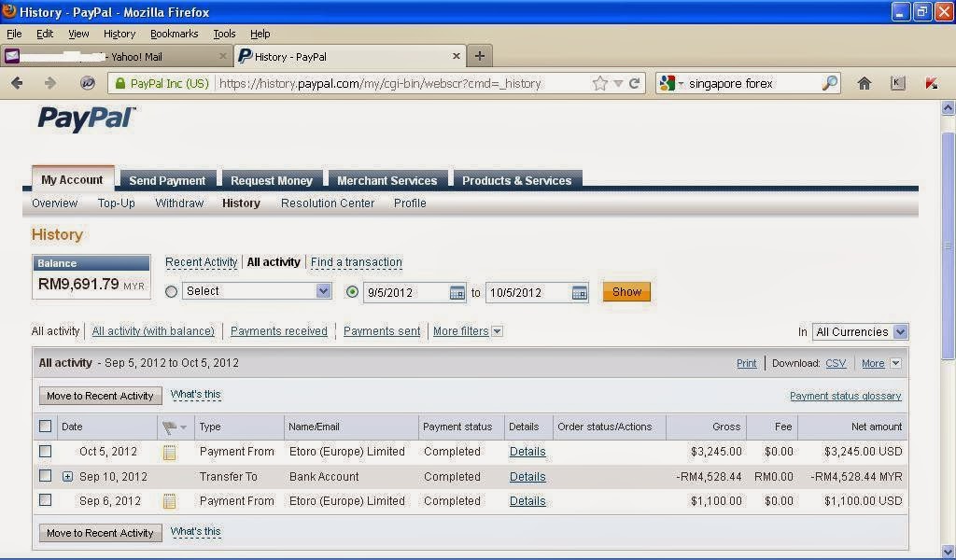
Task: Click the vertical scrollbar thumb
Action: [948, 245]
